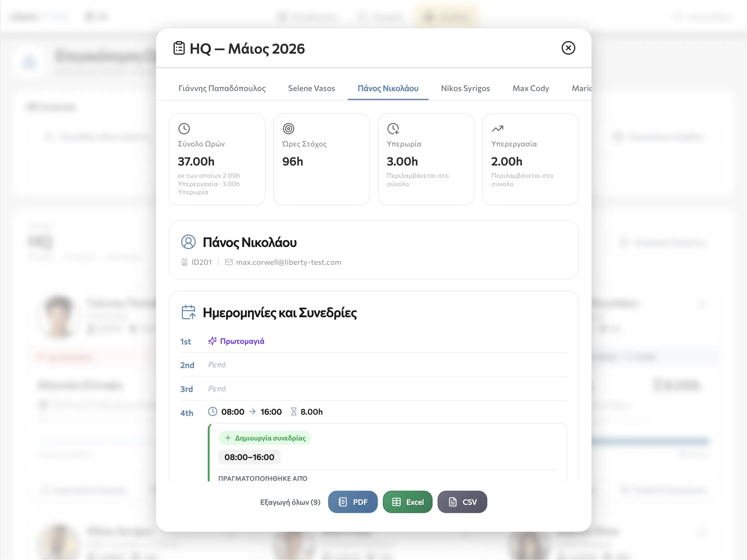Click the calendar icon beside Ημερομηνίες και Συνεδρίες
Viewport: 747px width, 560px height.
[x=188, y=312]
